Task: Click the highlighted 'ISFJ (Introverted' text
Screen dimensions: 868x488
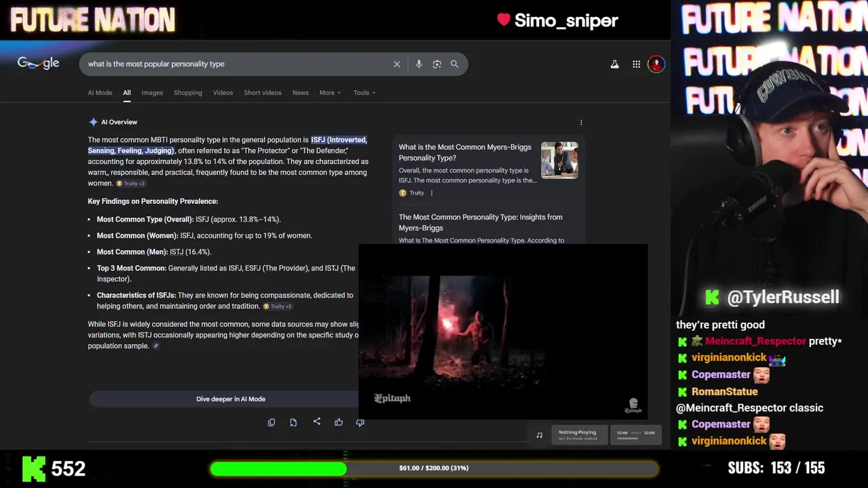Action: (339, 140)
